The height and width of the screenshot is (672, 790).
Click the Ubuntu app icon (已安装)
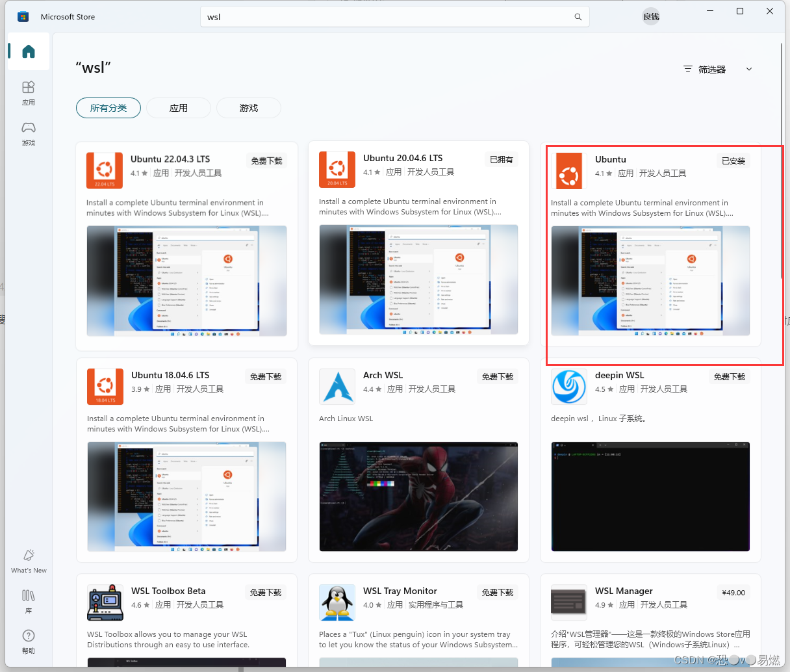point(569,172)
